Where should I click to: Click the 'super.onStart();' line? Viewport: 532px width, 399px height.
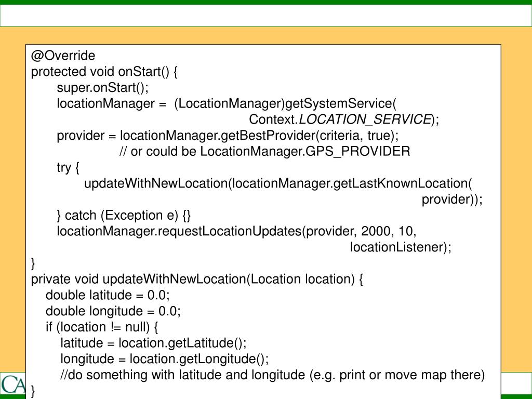(103, 87)
